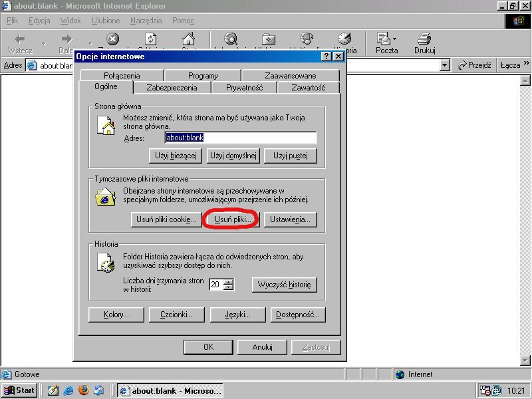
Task: Select the Ogólne tab
Action: [106, 86]
